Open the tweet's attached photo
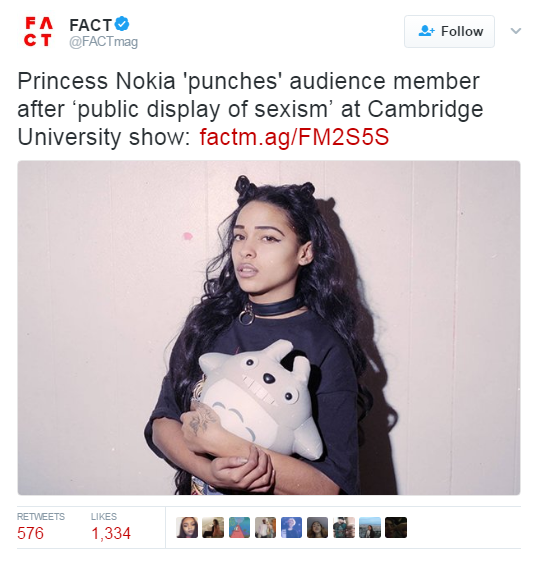Viewport: 547px width, 562px height. [x=269, y=328]
